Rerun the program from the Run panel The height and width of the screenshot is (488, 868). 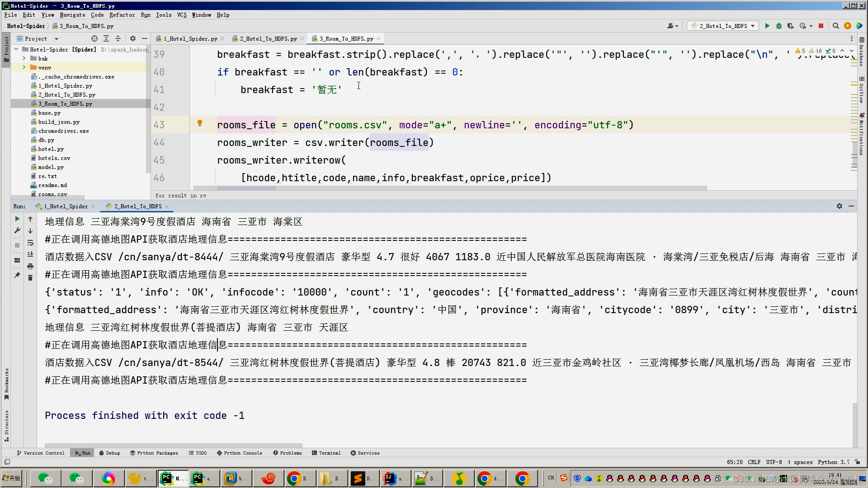pyautogui.click(x=17, y=219)
